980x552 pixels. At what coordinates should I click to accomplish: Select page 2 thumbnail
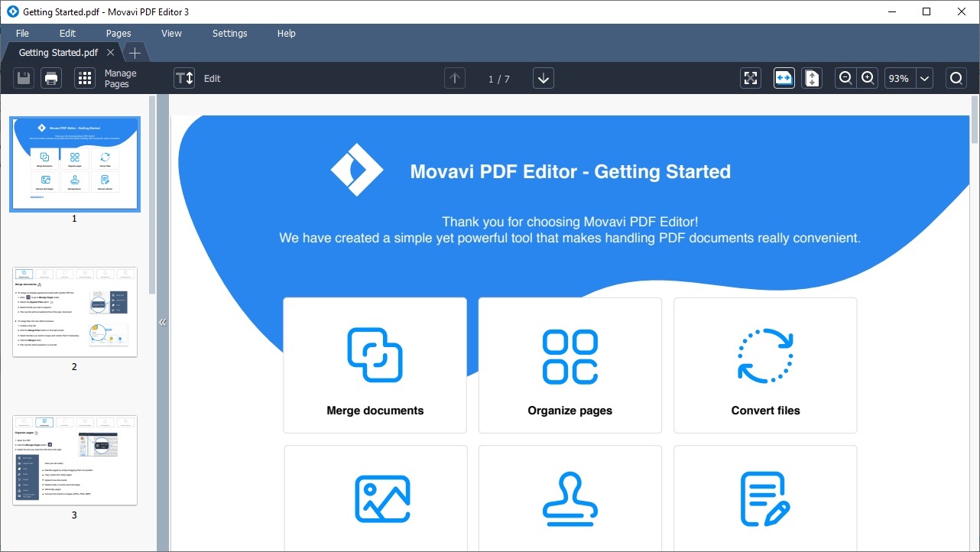click(x=75, y=312)
